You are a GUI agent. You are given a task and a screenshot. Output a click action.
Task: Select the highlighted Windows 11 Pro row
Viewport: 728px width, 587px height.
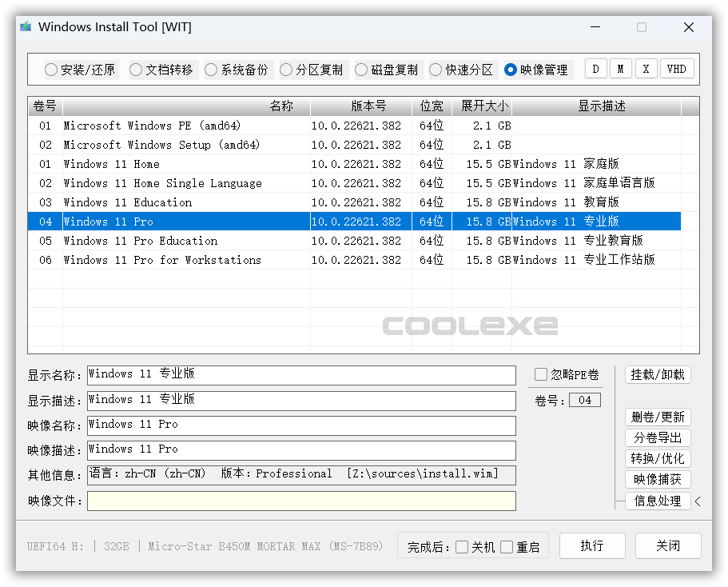click(x=355, y=222)
